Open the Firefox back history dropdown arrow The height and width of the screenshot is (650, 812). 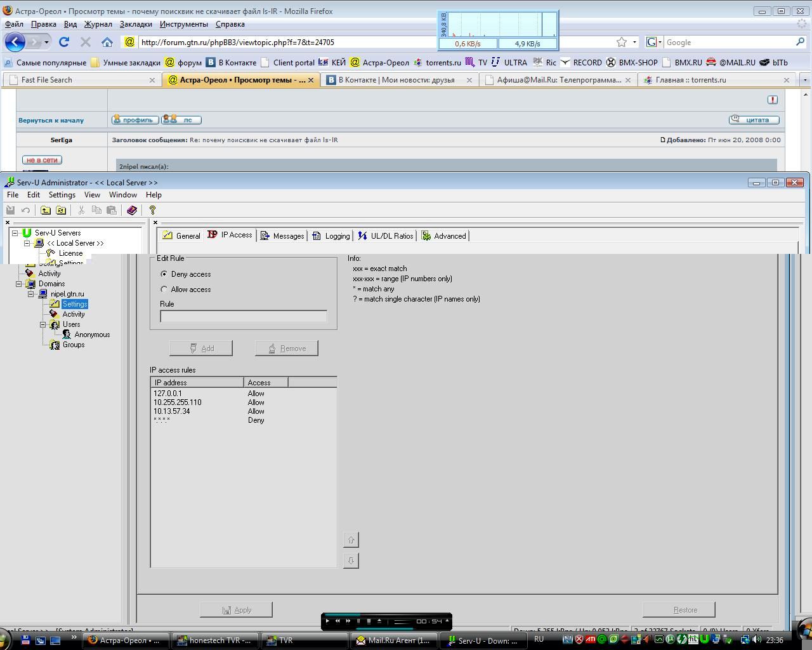pos(46,43)
